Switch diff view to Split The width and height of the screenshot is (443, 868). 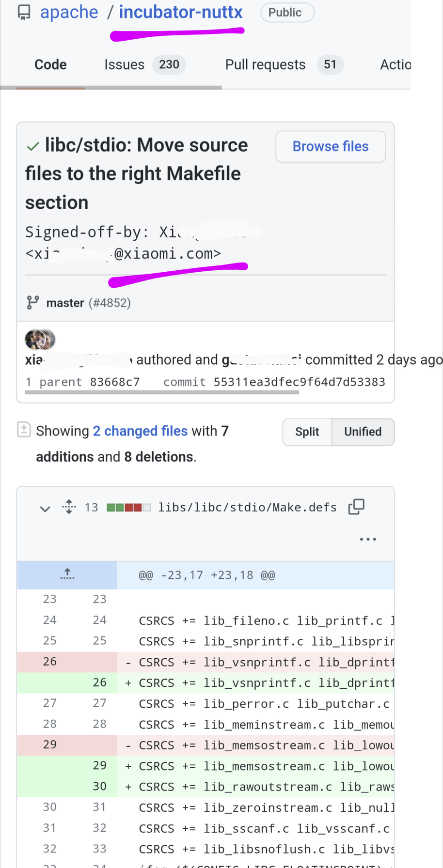[x=307, y=432]
